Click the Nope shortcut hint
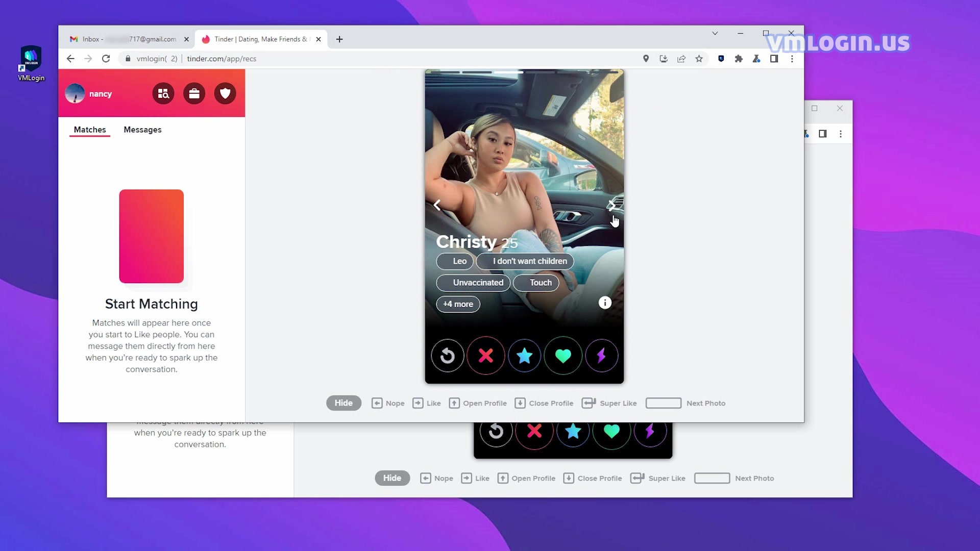The height and width of the screenshot is (551, 980). (x=388, y=403)
